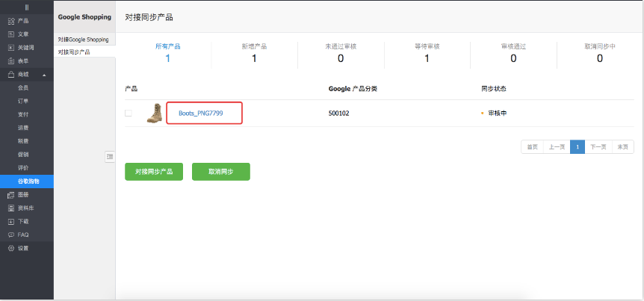The image size is (644, 301).
Task: Toggle the sidebar collapse handle at top
Action: (27, 7)
